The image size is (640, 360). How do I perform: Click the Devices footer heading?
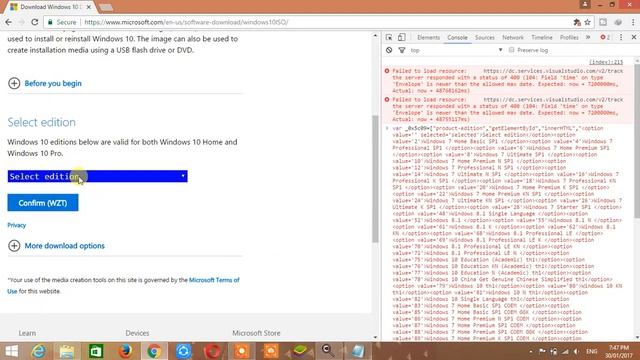(137, 333)
